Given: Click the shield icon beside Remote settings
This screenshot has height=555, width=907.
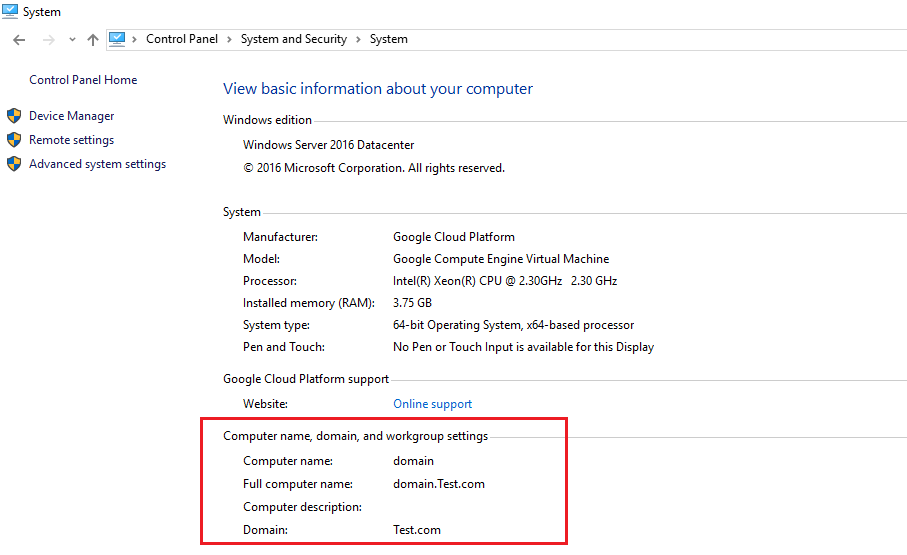Looking at the screenshot, I should pos(14,140).
